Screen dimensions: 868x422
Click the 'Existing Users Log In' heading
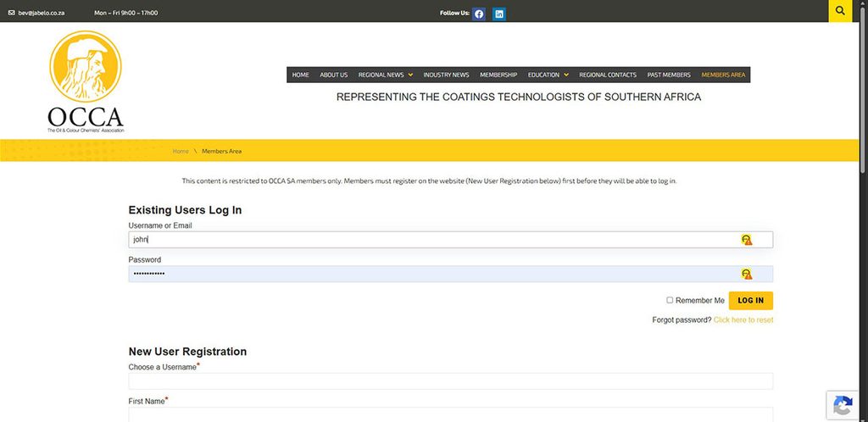[185, 210]
